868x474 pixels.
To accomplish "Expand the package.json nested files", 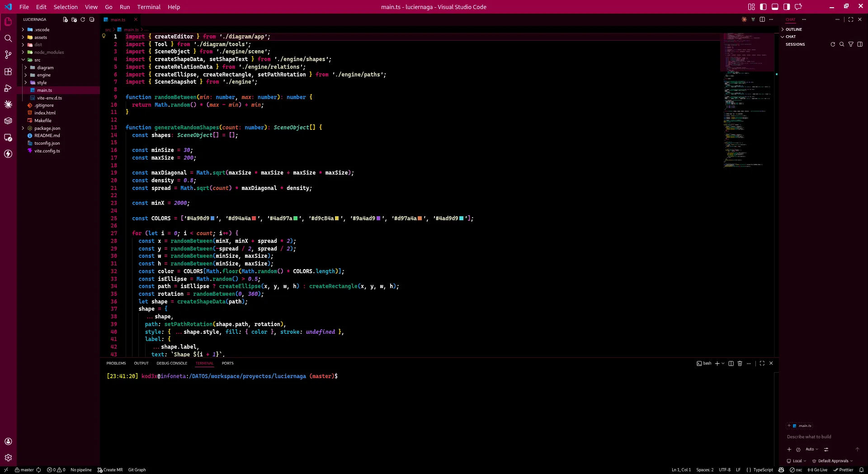I will pyautogui.click(x=23, y=128).
